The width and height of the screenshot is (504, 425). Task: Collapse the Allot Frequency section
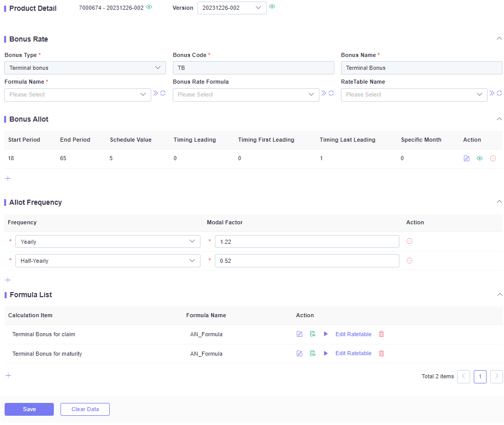point(499,202)
